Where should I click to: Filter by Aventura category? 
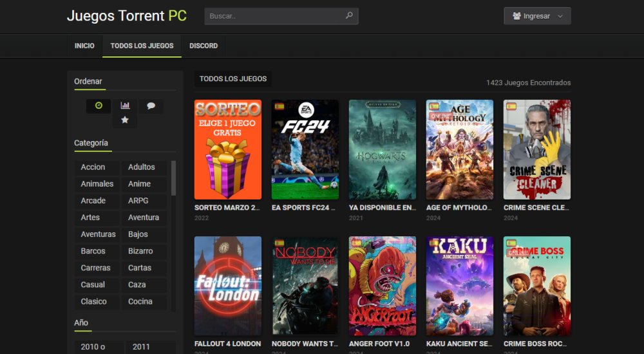(x=144, y=218)
